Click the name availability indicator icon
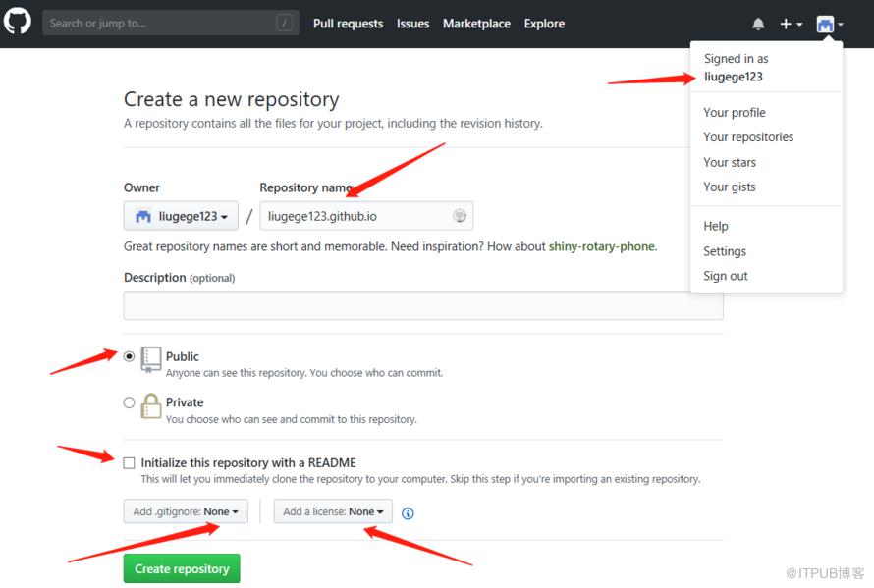The height and width of the screenshot is (588, 874). (x=460, y=216)
